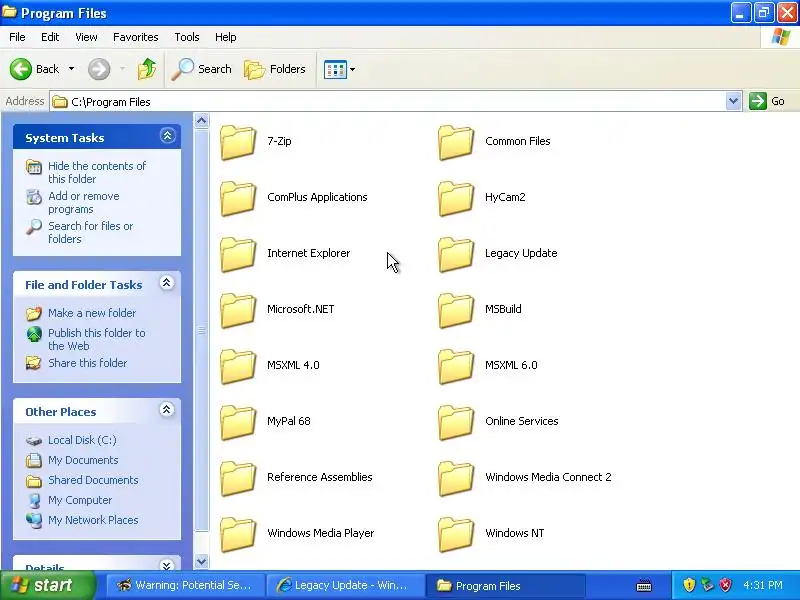
Task: Click the 4:31 PM system clock
Action: pyautogui.click(x=763, y=585)
